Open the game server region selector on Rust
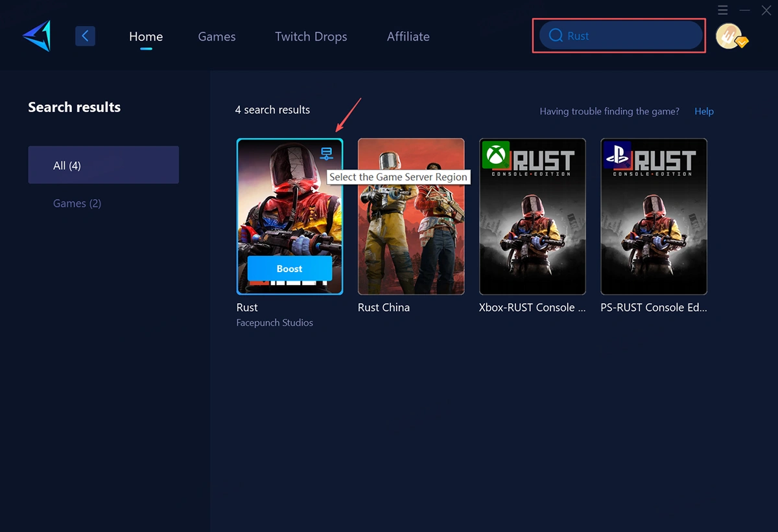 point(326,153)
